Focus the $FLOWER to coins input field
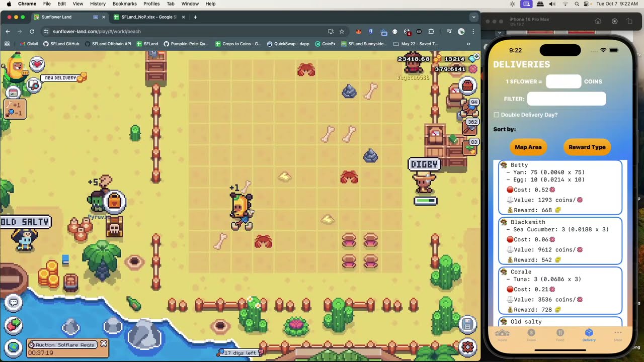Image resolution: width=644 pixels, height=362 pixels. [563, 81]
